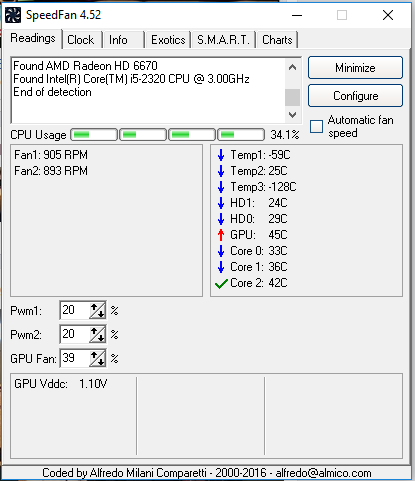Click the Minimize button in the panel

coord(355,68)
